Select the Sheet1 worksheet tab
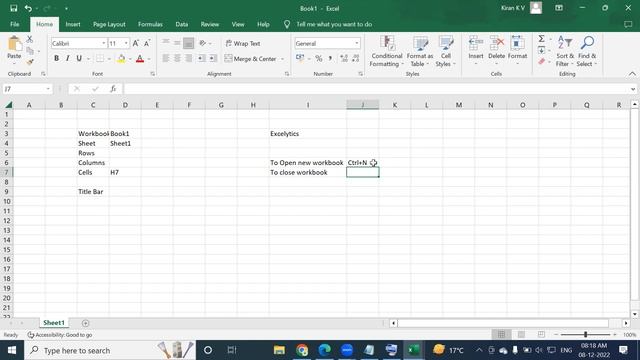 (54, 323)
